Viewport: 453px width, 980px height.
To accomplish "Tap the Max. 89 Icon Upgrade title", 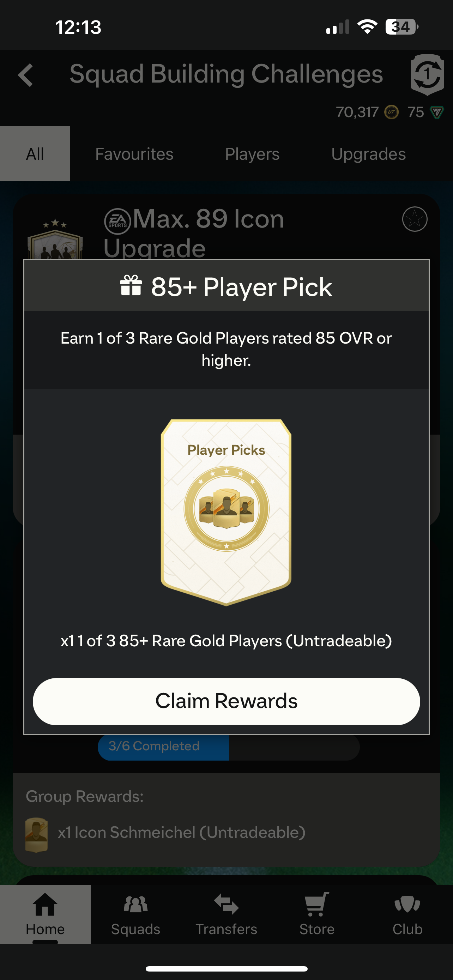I will 194,233.
